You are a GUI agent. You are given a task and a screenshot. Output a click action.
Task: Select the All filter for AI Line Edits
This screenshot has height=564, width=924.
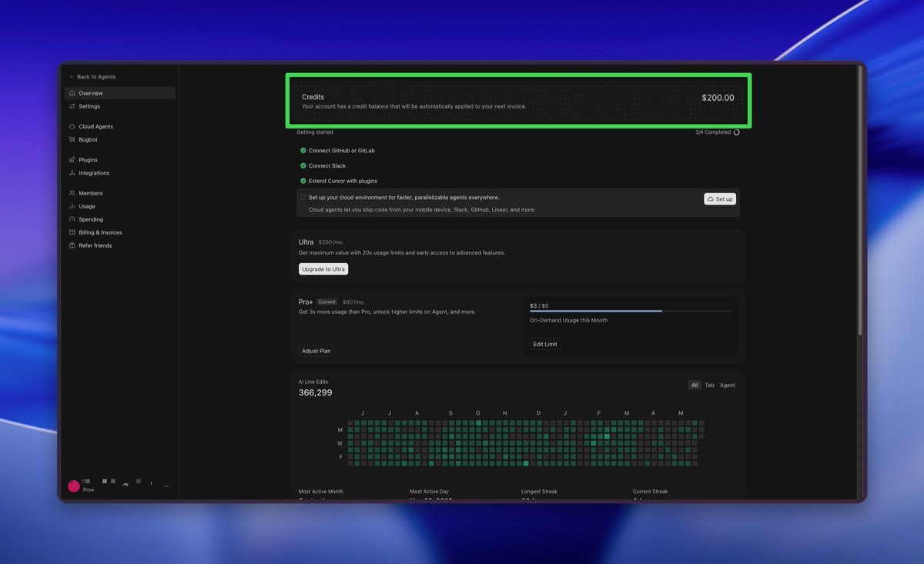tap(695, 385)
